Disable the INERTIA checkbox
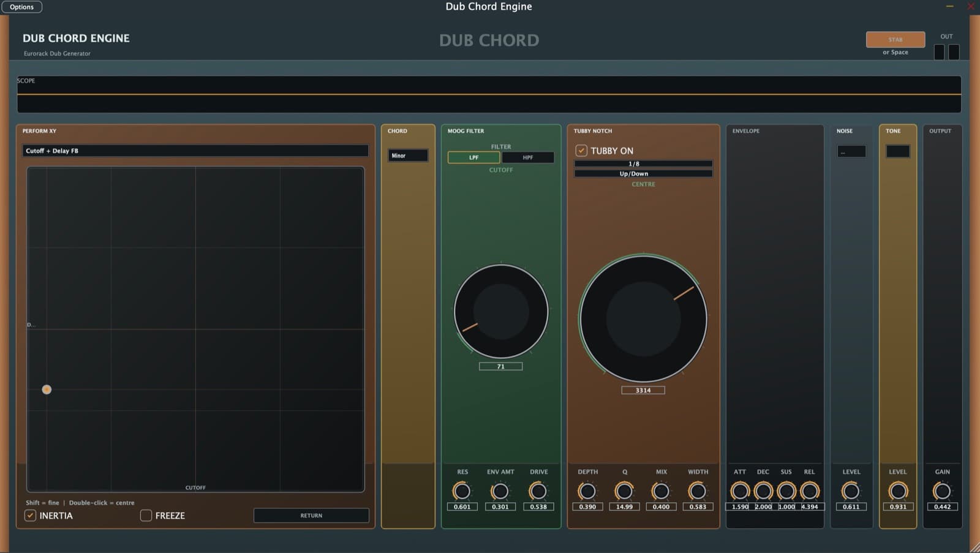 [x=30, y=516]
